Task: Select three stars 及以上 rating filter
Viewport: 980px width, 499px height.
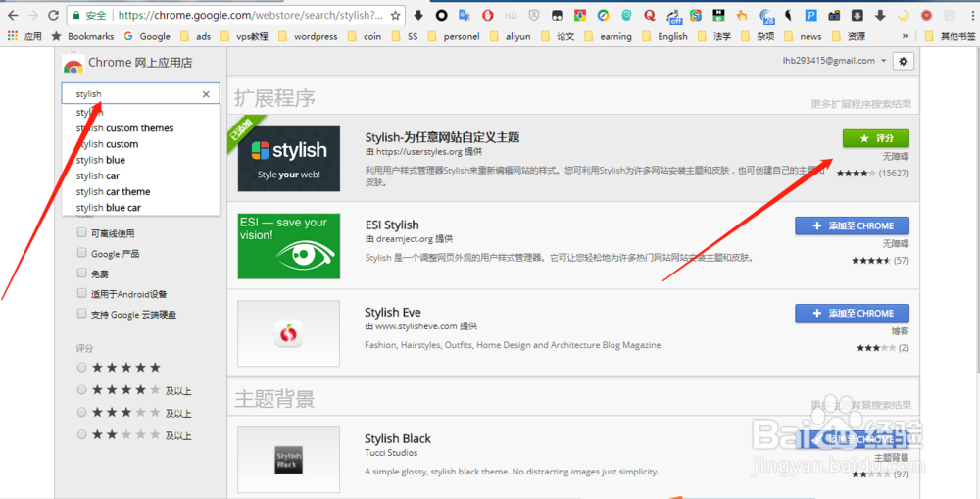Action: pyautogui.click(x=81, y=413)
